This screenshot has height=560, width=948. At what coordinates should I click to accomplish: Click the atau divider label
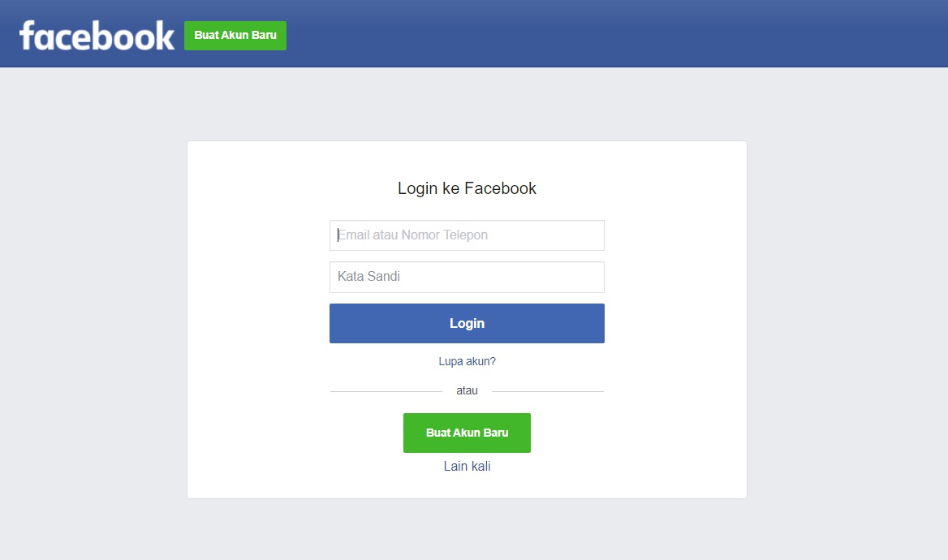(467, 390)
